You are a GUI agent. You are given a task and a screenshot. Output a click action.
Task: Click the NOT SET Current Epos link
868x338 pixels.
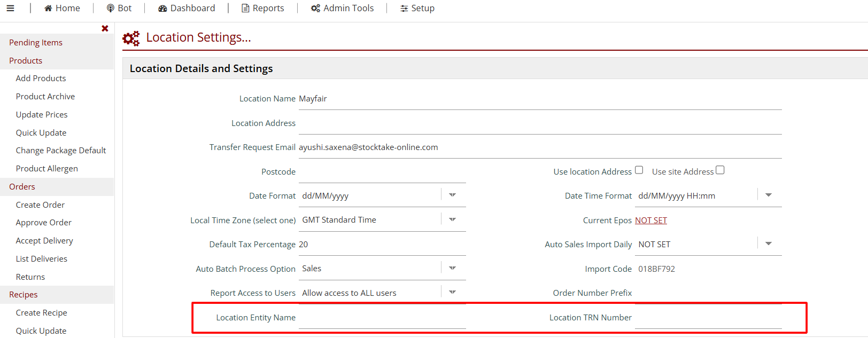650,221
